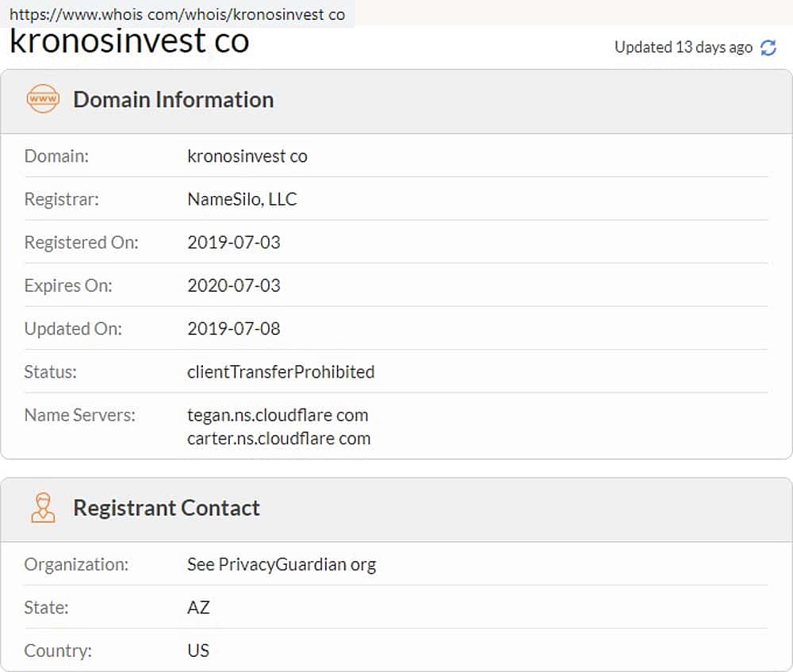Viewport: 793px width, 672px height.
Task: Click the Updated 13 days ago text
Action: tap(683, 48)
